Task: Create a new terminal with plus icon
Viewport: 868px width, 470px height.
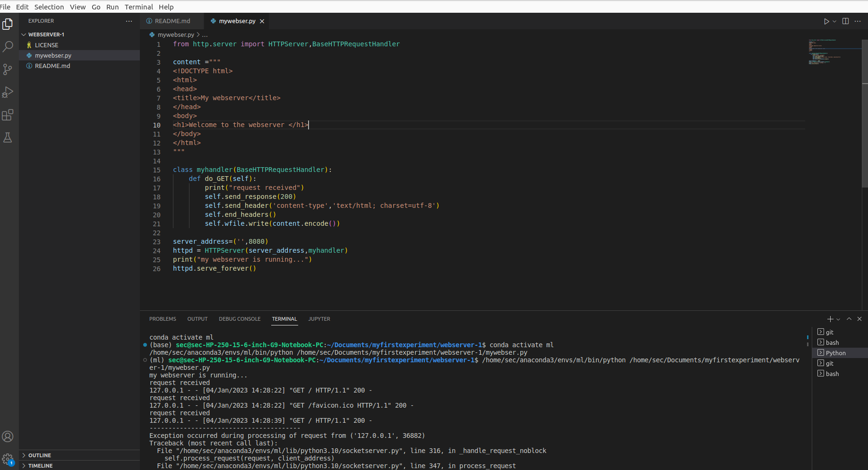Action: (x=830, y=319)
